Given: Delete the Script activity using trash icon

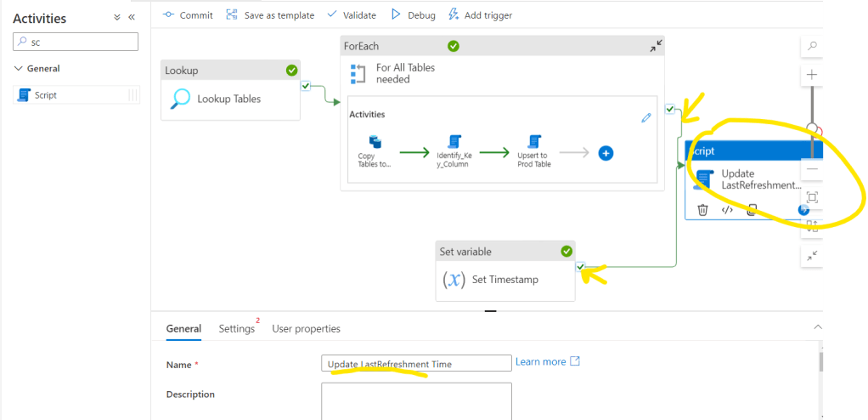Looking at the screenshot, I should 702,210.
